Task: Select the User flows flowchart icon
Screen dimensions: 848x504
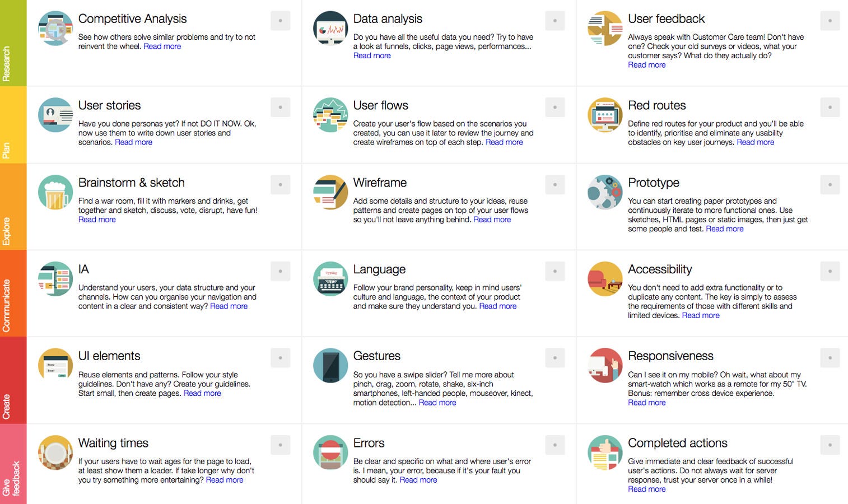Action: [x=330, y=115]
